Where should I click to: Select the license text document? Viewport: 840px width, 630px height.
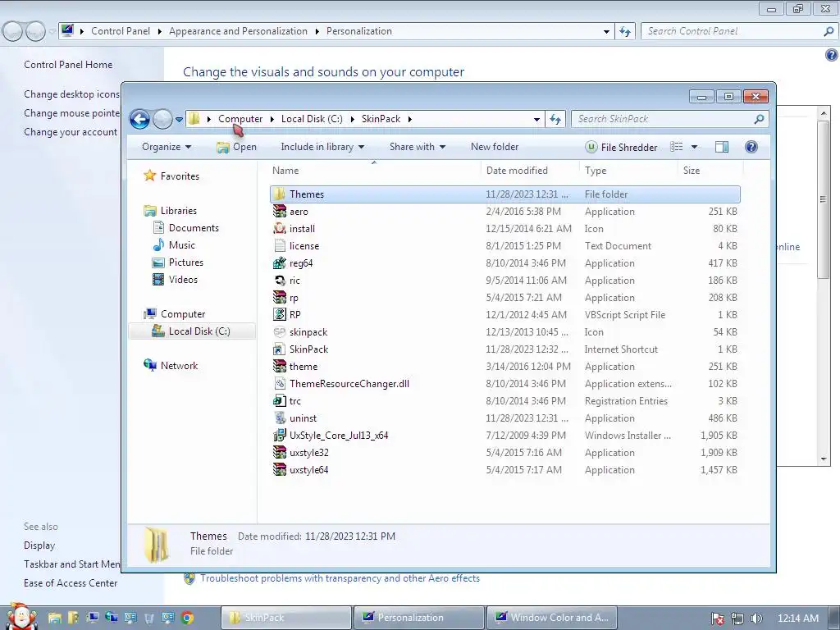505,246
